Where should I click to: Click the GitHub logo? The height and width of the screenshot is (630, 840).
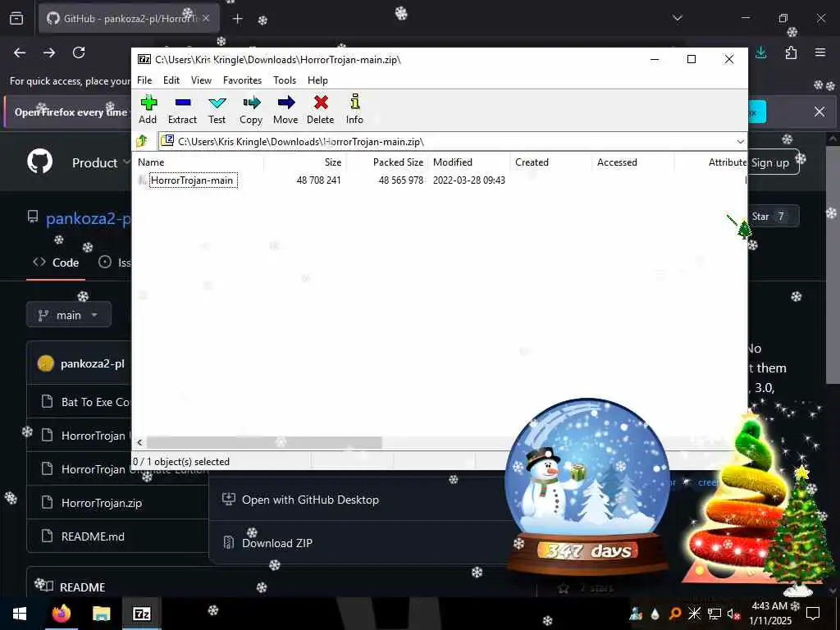40,162
